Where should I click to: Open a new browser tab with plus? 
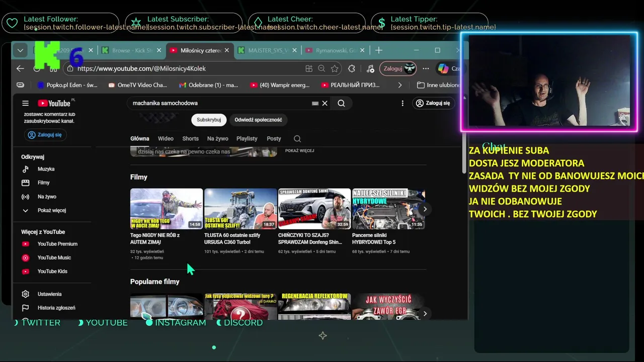[x=379, y=50]
